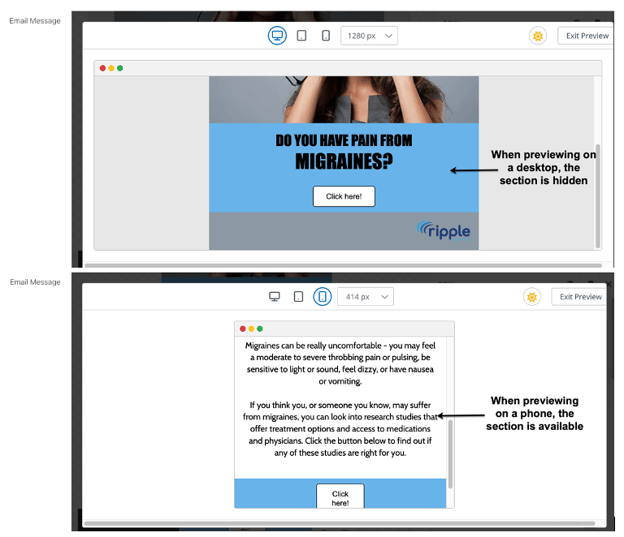This screenshot has height=537, width=624.
Task: Select desktop view icon in bottom preview
Action: 274,297
